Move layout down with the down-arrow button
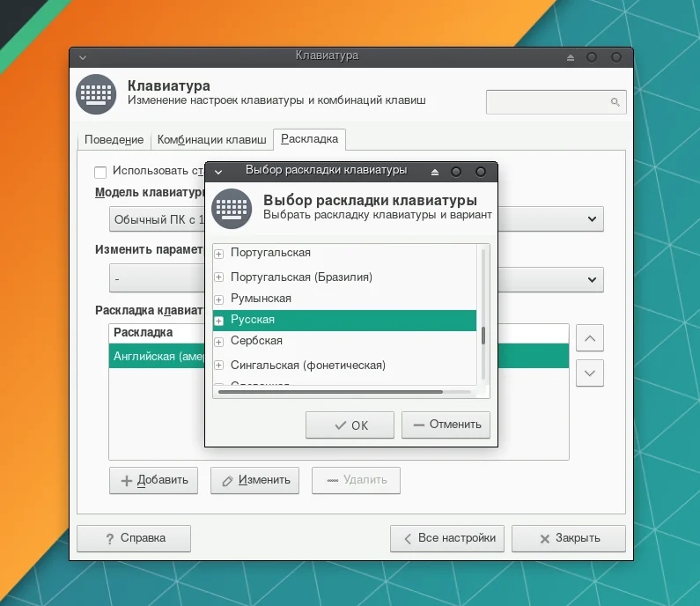 [589, 373]
